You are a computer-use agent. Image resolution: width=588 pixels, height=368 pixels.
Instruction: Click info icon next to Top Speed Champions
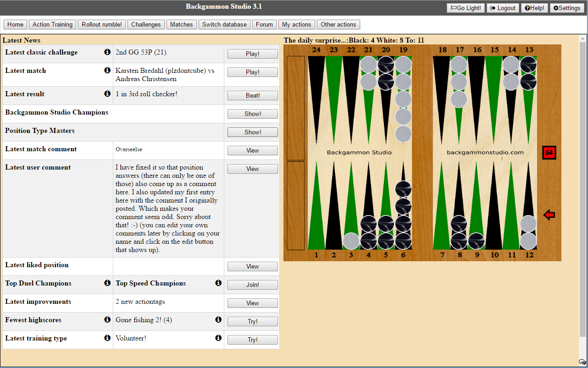pyautogui.click(x=218, y=283)
